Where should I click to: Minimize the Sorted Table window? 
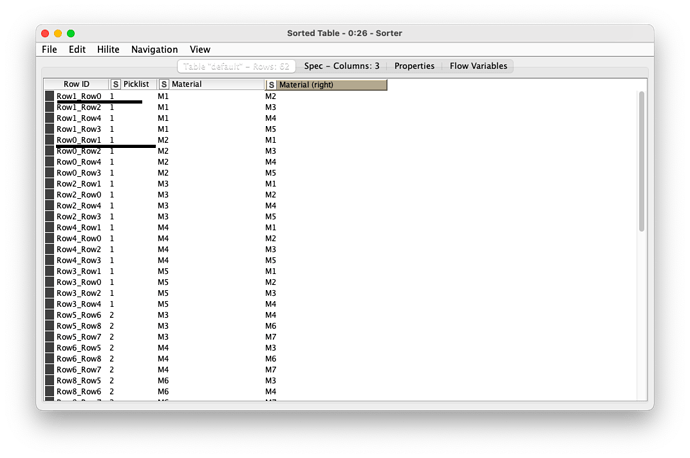pos(58,33)
